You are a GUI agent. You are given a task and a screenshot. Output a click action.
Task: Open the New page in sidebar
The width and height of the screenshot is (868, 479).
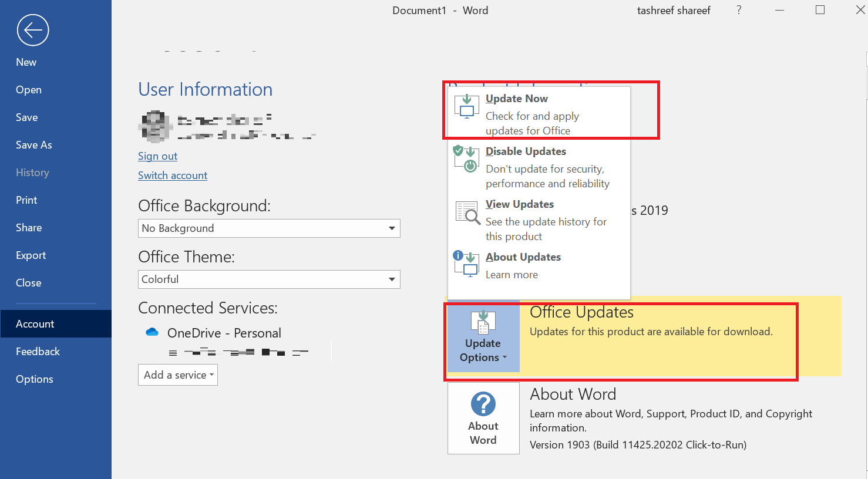click(x=56, y=62)
